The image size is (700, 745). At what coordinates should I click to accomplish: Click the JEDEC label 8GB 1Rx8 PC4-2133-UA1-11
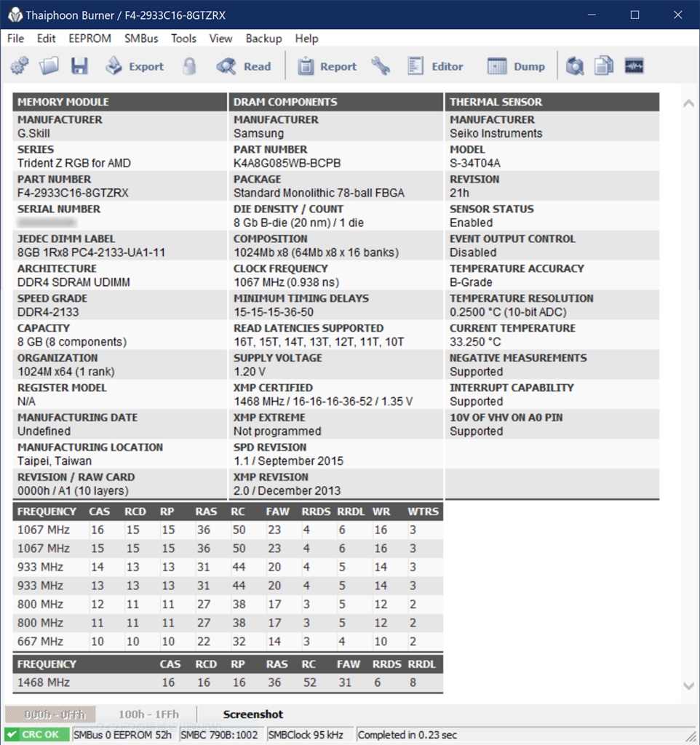(91, 252)
